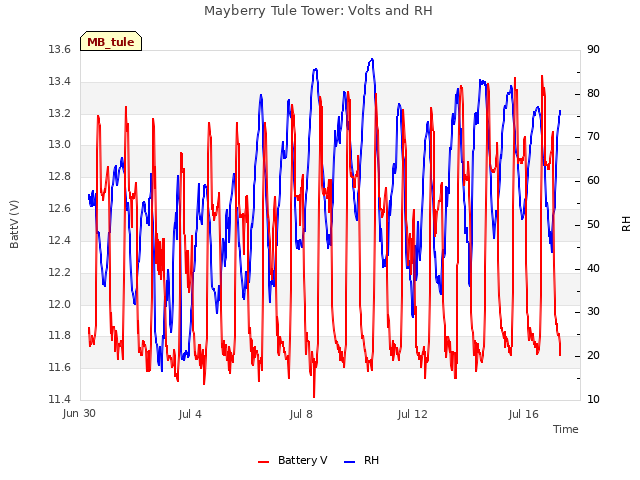
Task: Click the 12.2 voltage tick label
Action: pyautogui.click(x=60, y=272)
